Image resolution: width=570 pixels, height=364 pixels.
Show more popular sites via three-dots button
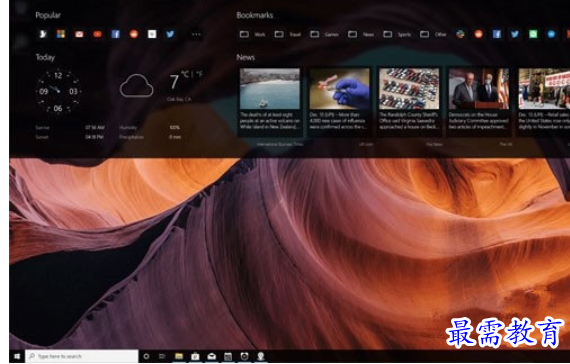[x=196, y=34]
